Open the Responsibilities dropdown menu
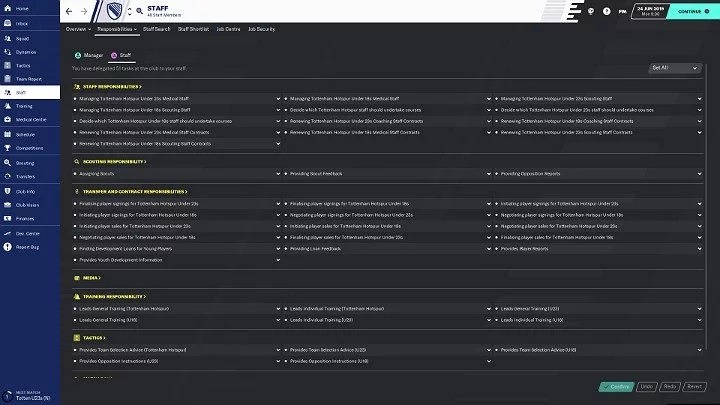 (x=118, y=30)
